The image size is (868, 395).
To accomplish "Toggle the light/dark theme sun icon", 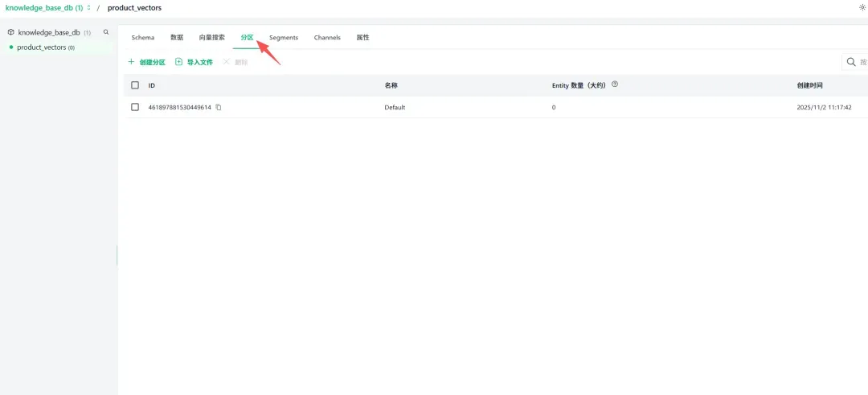I will click(862, 8).
